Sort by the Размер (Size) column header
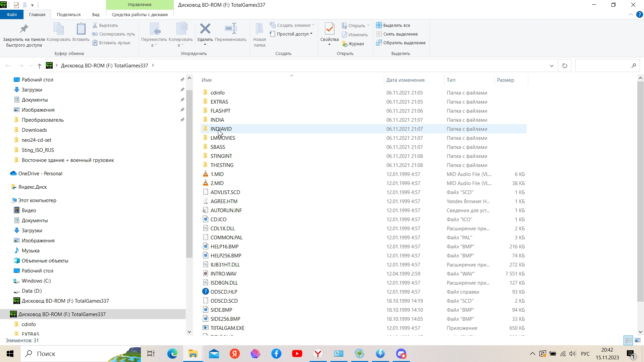The image size is (644, 362). (505, 80)
